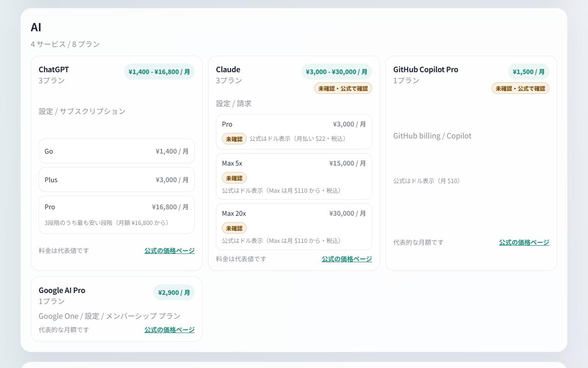Click the "Max 20x" plan name

point(234,213)
